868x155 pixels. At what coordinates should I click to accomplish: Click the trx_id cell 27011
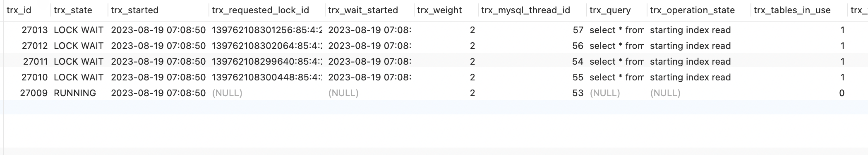coord(35,61)
